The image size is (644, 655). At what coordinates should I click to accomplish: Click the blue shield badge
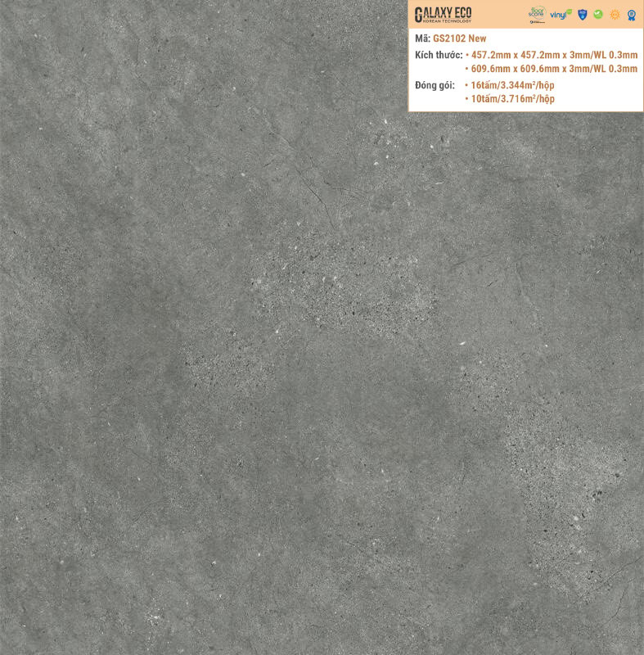[x=583, y=15]
